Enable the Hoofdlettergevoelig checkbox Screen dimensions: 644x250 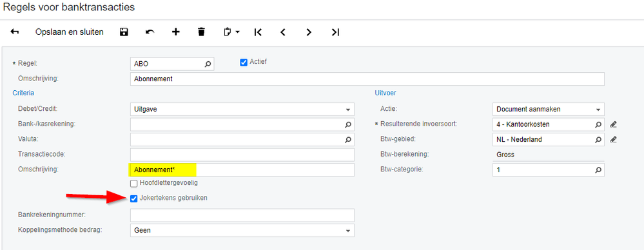click(x=133, y=184)
